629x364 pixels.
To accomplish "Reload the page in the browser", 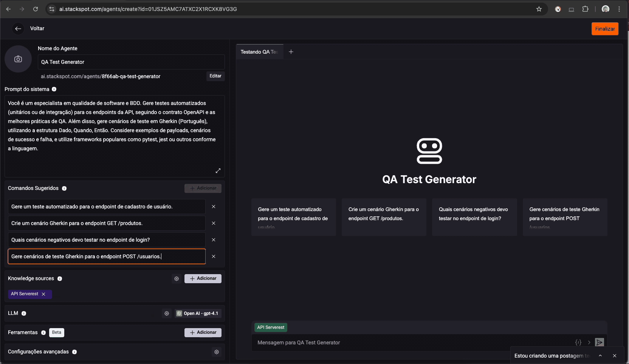I will (x=36, y=9).
